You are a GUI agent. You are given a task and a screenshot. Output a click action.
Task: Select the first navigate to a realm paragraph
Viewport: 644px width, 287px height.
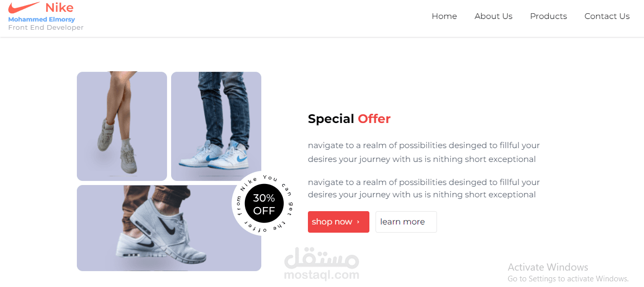(x=424, y=152)
